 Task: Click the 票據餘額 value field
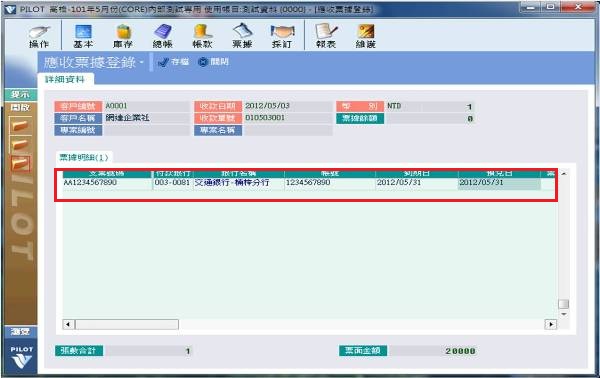[429, 119]
